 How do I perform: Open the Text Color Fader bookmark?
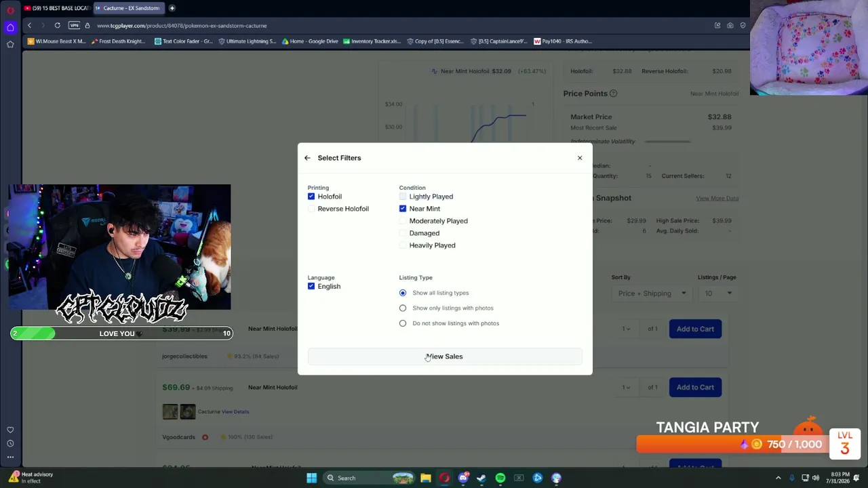pos(184,41)
